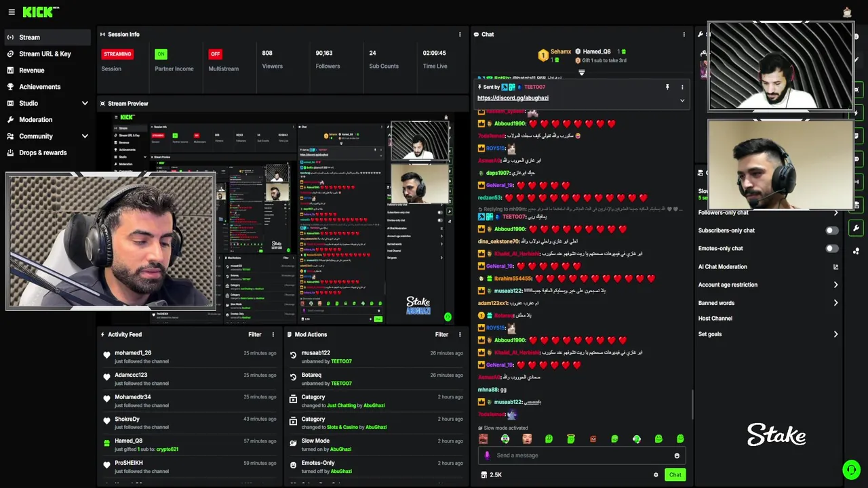Screen dimensions: 868x488
Task: Go to Stream in the sidebar
Action: (x=46, y=37)
